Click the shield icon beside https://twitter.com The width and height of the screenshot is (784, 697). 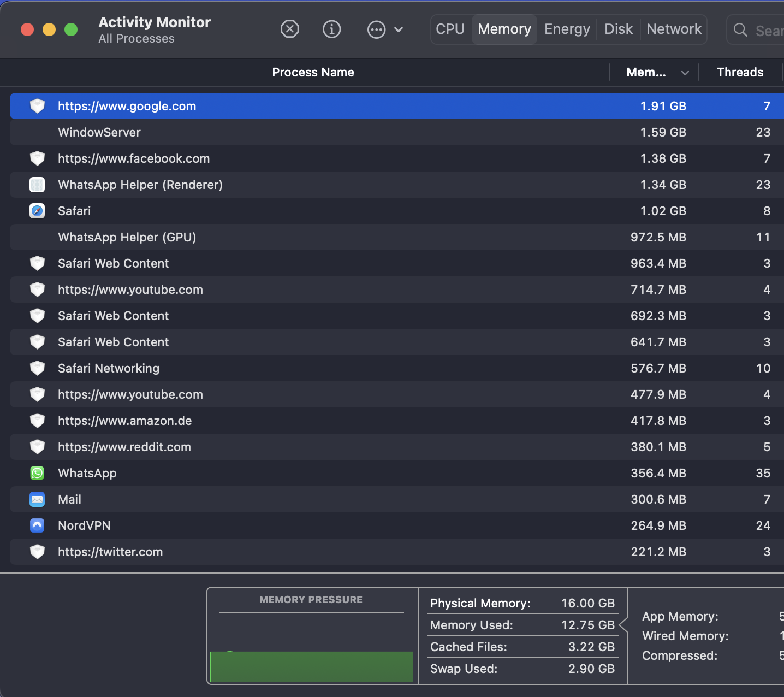(x=37, y=552)
